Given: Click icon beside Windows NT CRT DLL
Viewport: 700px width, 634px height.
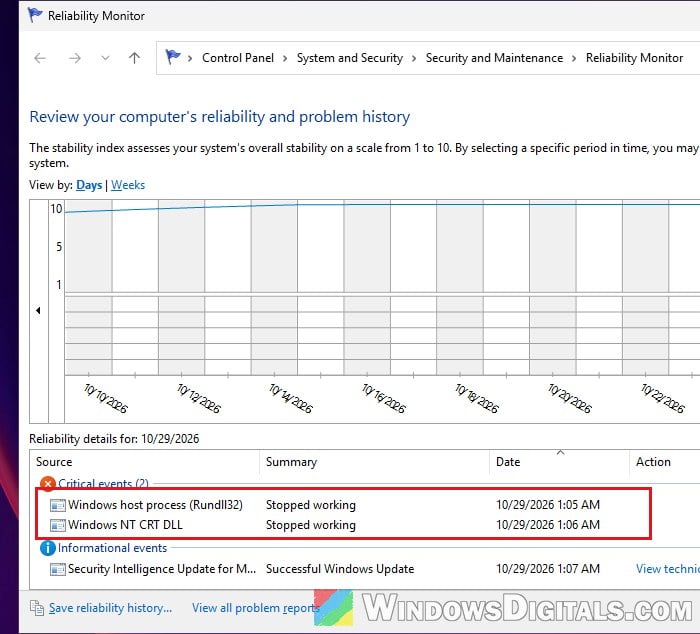Looking at the screenshot, I should (x=58, y=526).
